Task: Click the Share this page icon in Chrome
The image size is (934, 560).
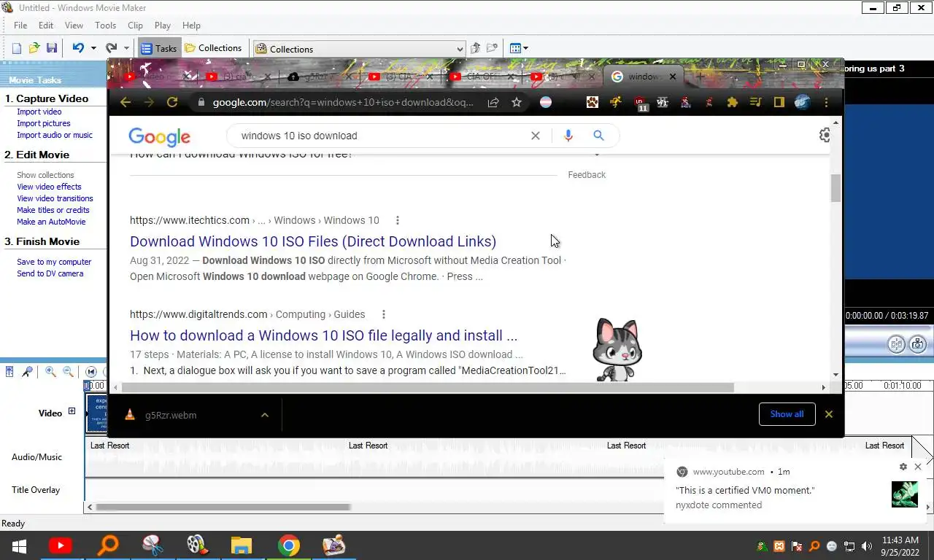Action: point(493,102)
